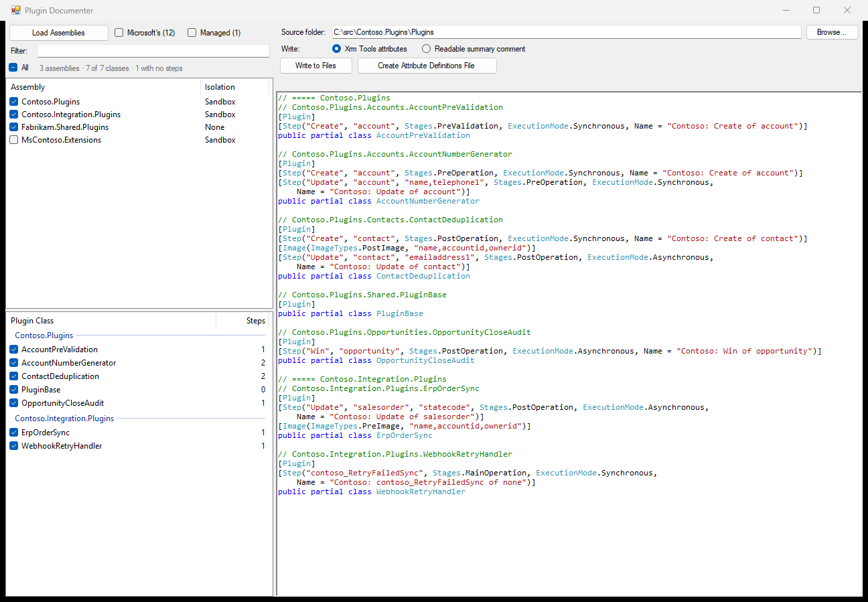Select the Fabrikam.Shared.Plugins assembly row name
The image size is (868, 602).
click(65, 127)
